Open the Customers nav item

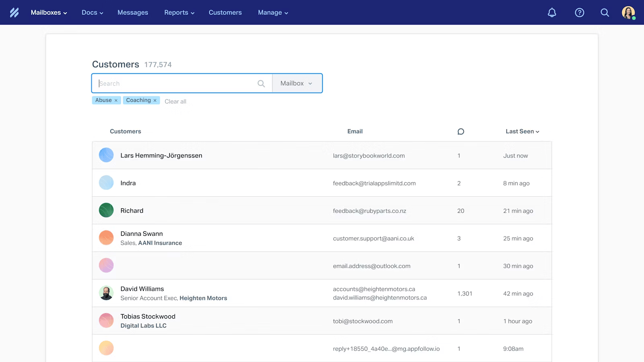pyautogui.click(x=225, y=12)
